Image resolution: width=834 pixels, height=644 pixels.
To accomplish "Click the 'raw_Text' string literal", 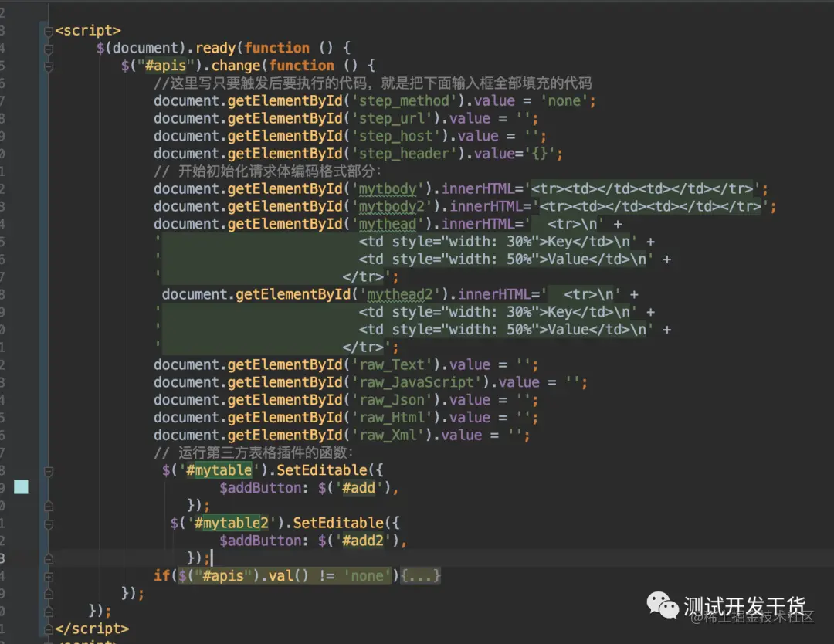I will click(x=392, y=364).
